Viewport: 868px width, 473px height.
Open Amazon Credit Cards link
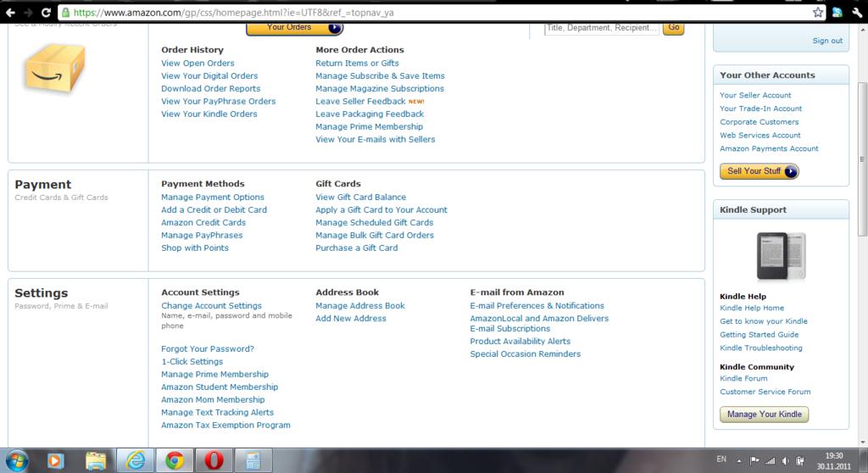pos(203,223)
